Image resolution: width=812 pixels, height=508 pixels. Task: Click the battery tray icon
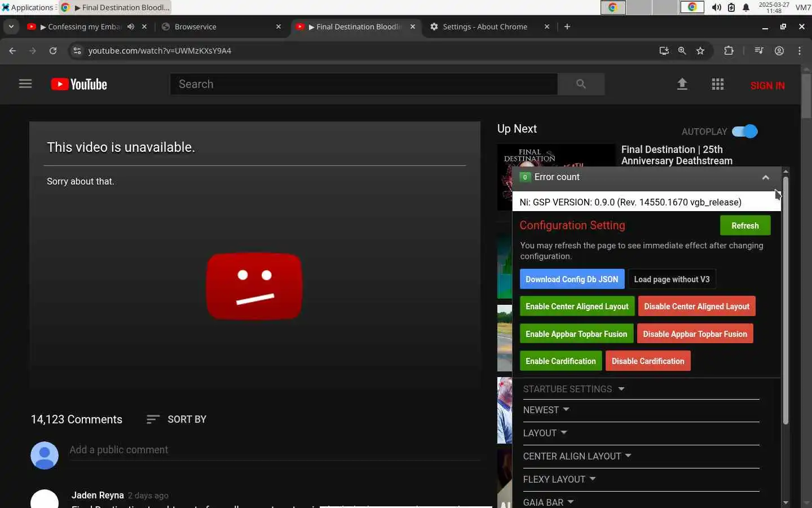731,7
